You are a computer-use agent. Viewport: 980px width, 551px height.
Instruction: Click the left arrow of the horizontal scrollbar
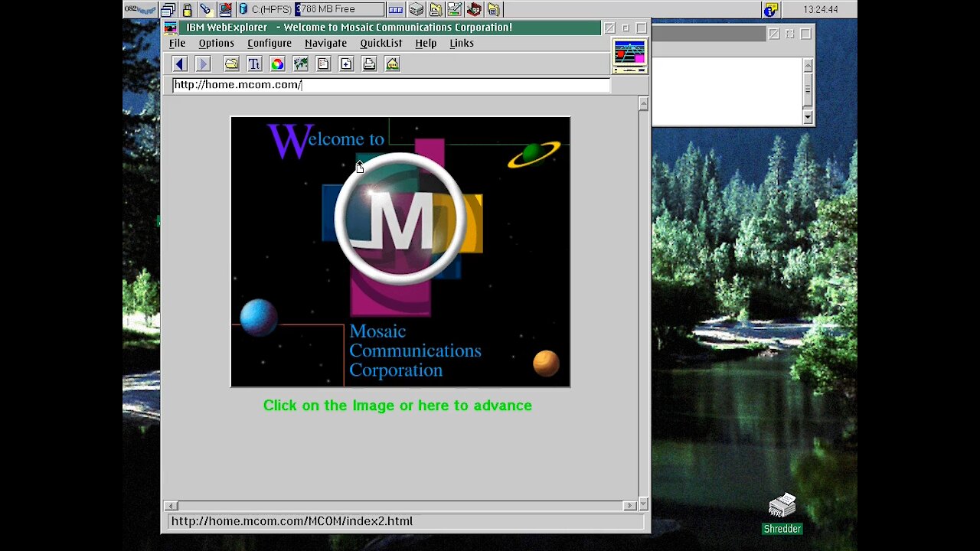[171, 506]
